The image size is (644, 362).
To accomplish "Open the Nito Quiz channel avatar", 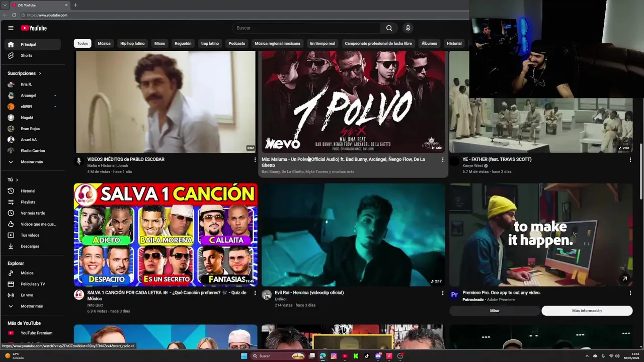I will [79, 295].
